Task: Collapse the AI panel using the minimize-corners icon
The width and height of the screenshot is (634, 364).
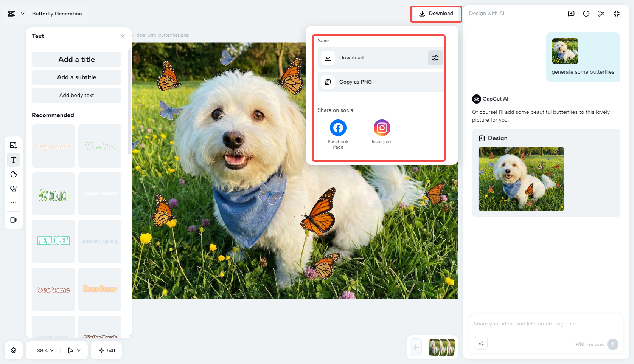Action: click(617, 13)
